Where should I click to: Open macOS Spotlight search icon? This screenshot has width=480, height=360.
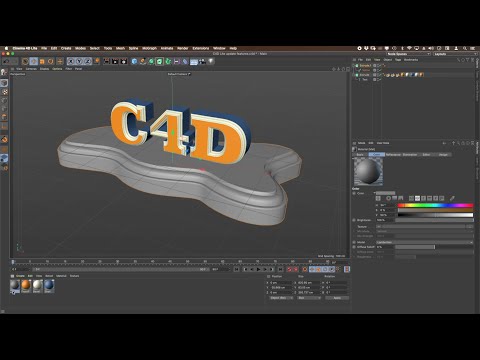[x=465, y=48]
